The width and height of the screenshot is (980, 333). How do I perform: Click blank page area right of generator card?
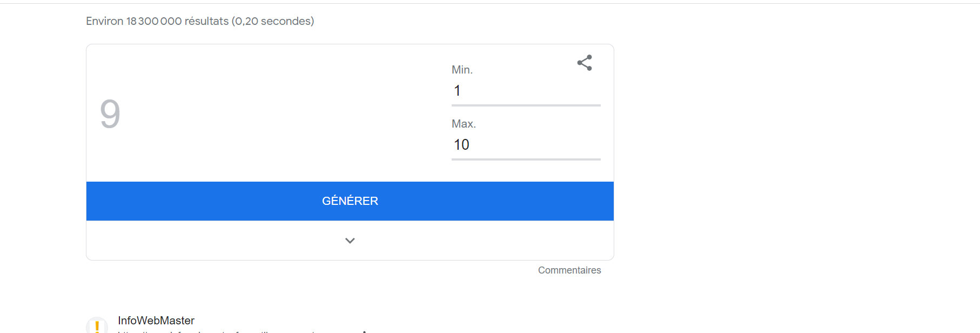(x=783, y=151)
